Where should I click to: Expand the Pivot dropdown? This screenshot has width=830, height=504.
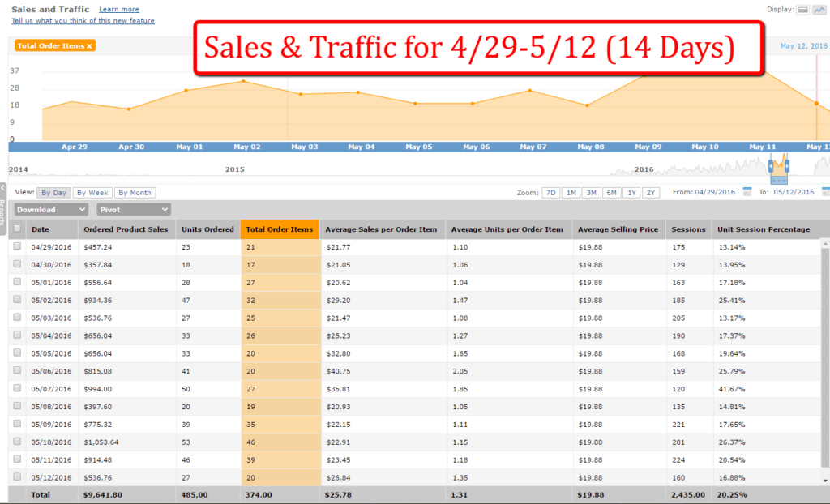134,209
